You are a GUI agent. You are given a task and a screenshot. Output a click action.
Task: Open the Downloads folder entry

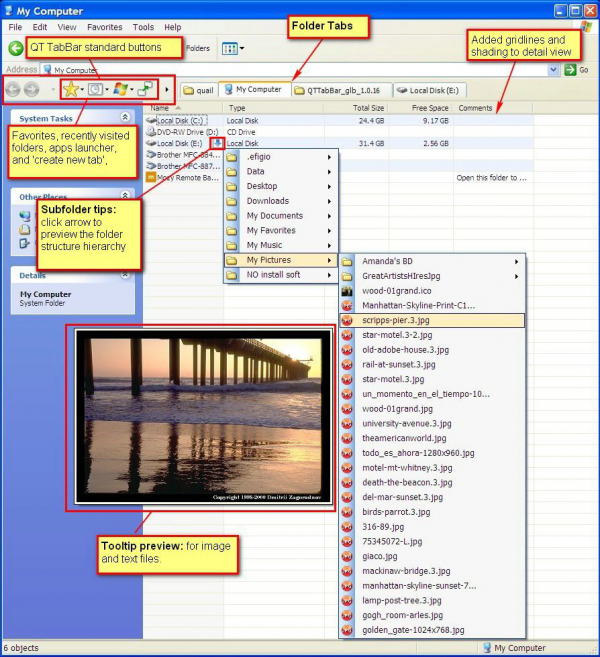click(x=281, y=201)
